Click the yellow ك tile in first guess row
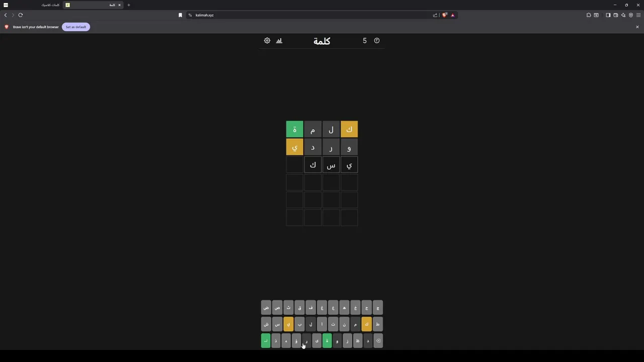Viewport: 644px width, 362px height. coord(349,130)
